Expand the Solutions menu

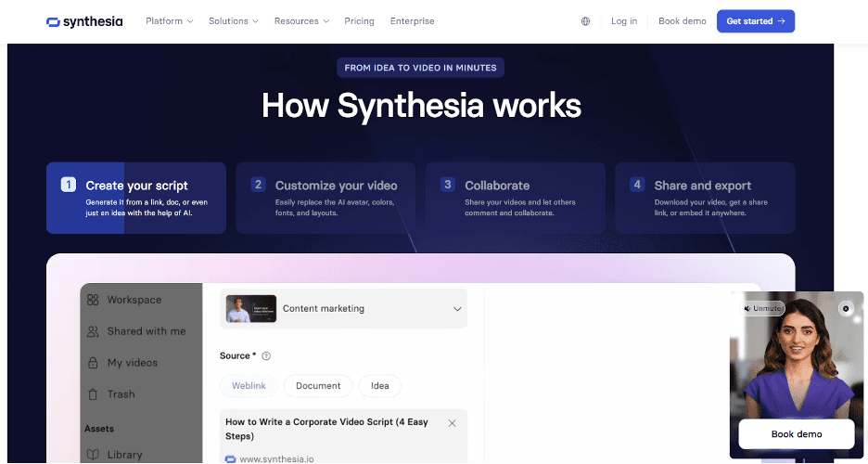point(234,21)
